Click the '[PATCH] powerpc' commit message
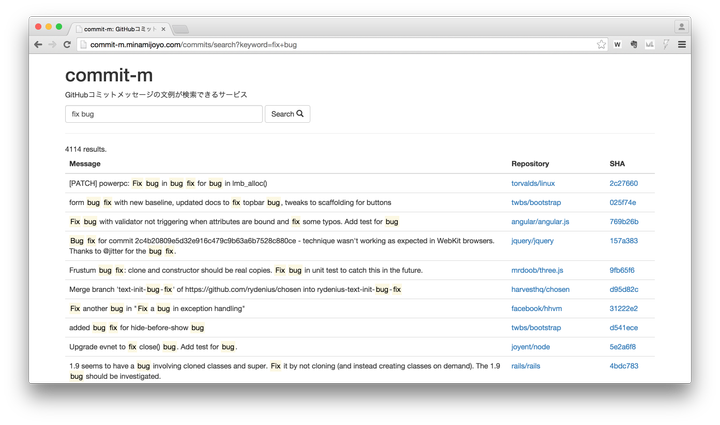720x425 pixels. [x=168, y=183]
